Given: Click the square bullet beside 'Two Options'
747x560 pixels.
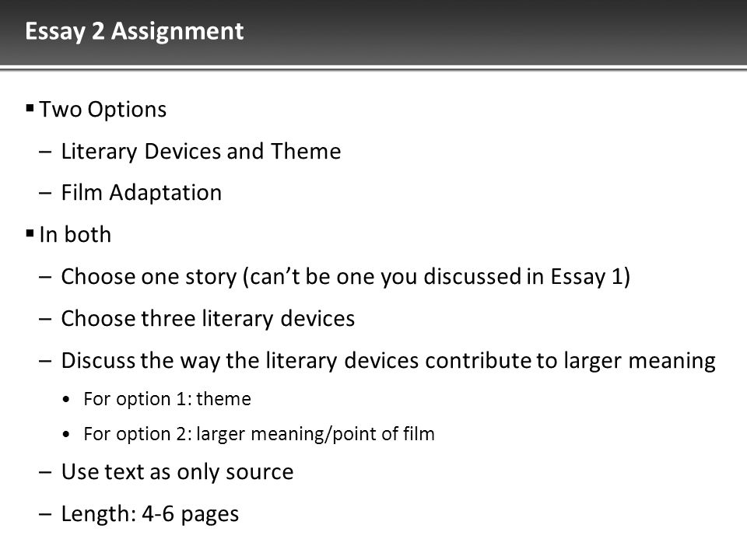Looking at the screenshot, I should (x=30, y=108).
